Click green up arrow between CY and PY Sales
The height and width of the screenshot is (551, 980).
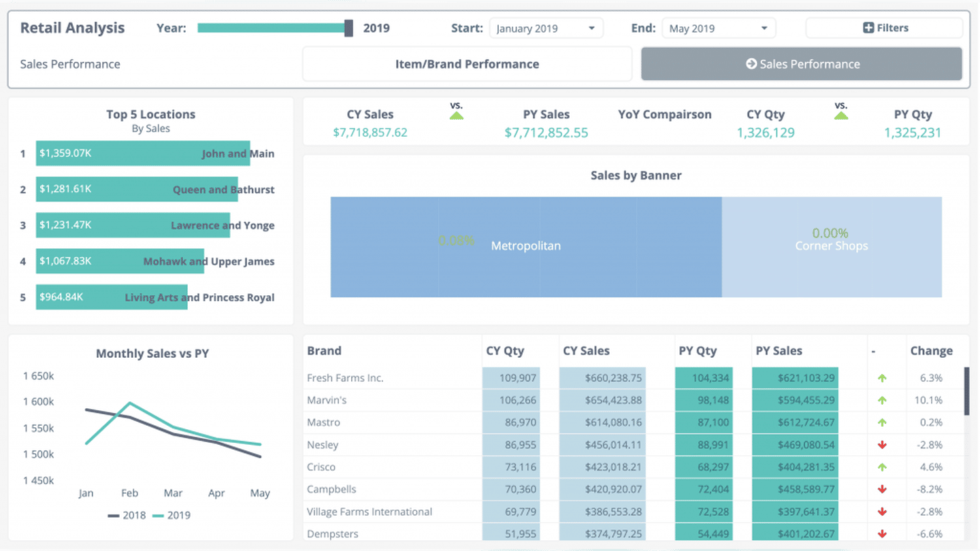click(457, 115)
